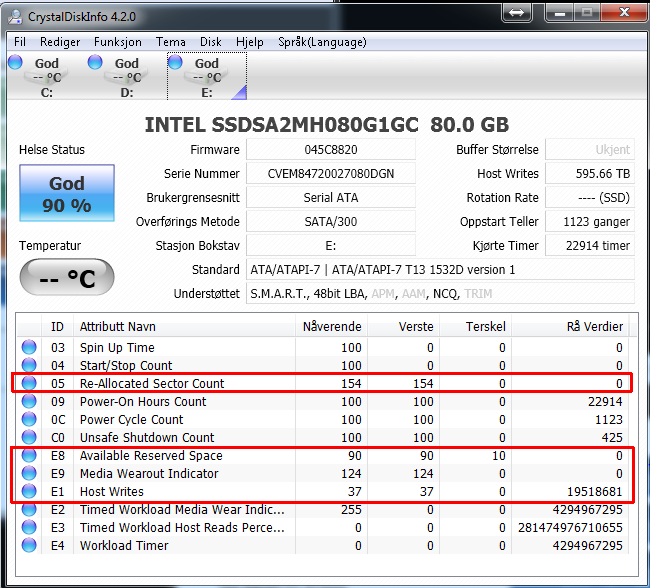Click the Rå Verdier column header

[x=570, y=326]
